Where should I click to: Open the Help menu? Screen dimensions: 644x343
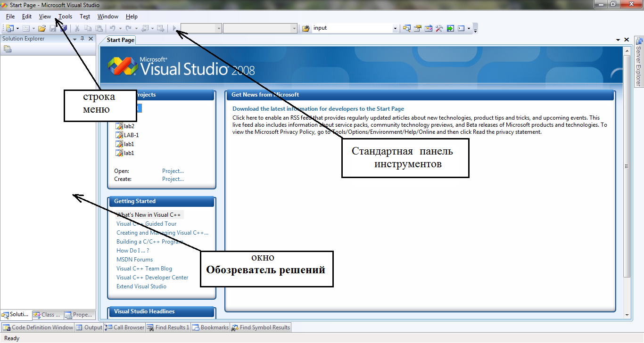click(132, 16)
